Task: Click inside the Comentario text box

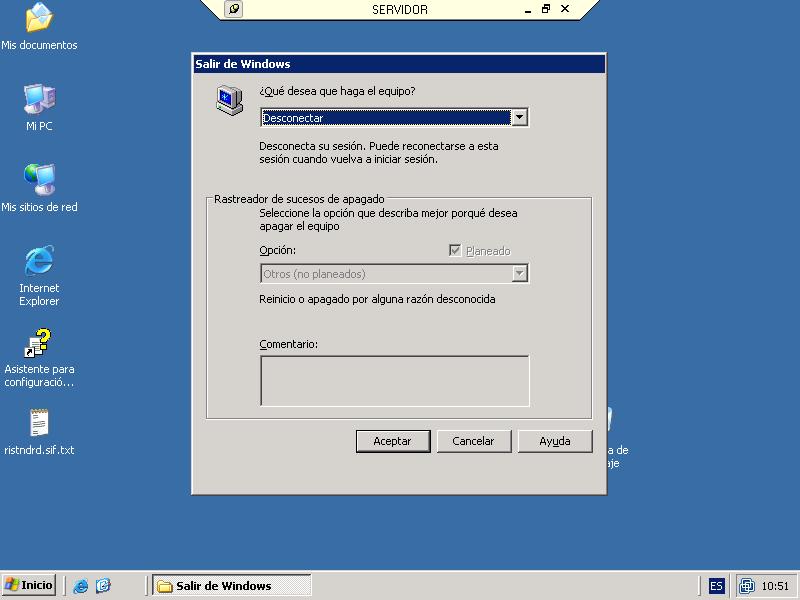Action: coord(394,380)
